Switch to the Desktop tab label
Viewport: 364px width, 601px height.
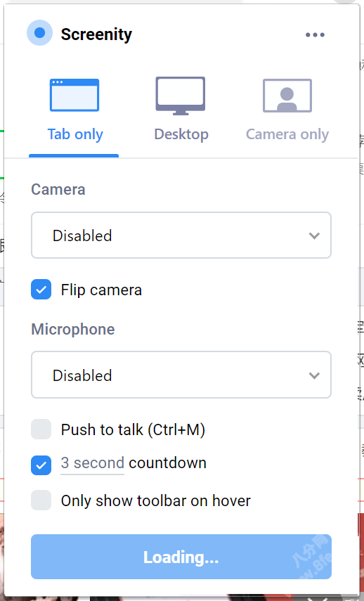click(181, 134)
